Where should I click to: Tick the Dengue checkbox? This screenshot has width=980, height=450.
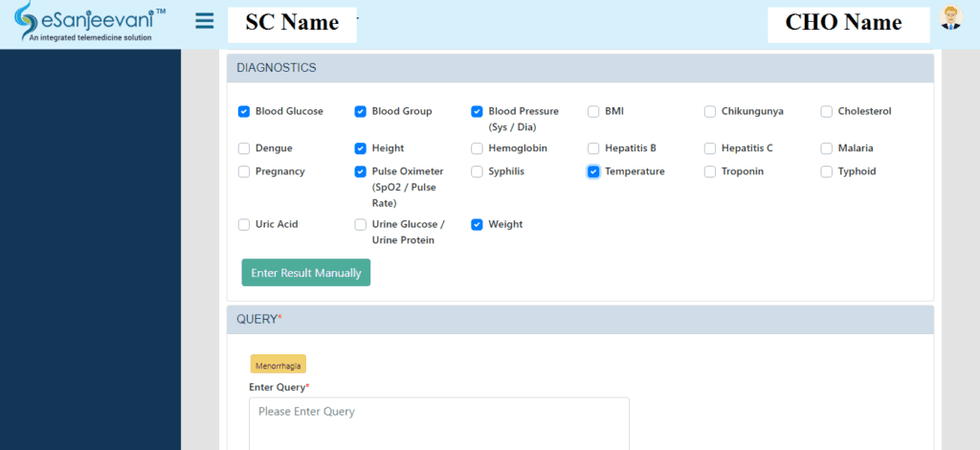click(244, 148)
